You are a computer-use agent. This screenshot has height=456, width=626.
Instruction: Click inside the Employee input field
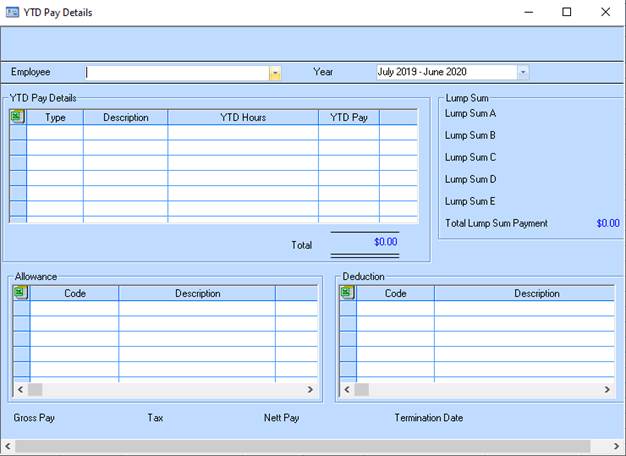pyautogui.click(x=176, y=72)
